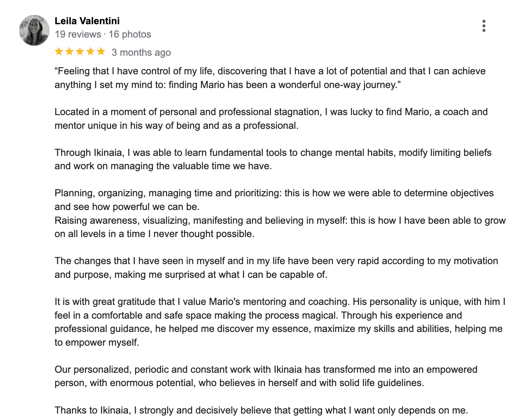Click the quoted paragraph starting 'Feeling that I have control'
This screenshot has width=519, height=420.
click(270, 78)
